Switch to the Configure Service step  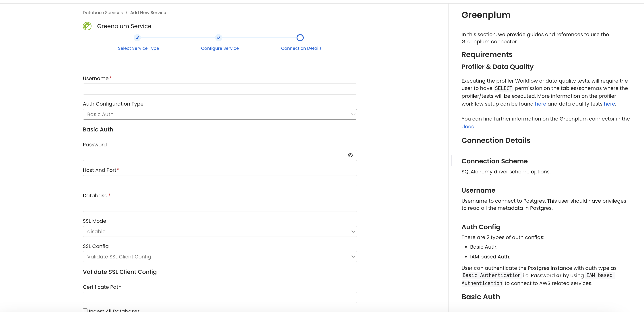pyautogui.click(x=220, y=48)
